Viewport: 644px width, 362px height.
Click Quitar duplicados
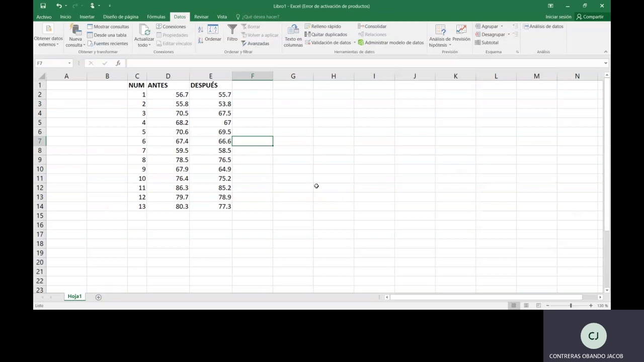click(x=326, y=35)
